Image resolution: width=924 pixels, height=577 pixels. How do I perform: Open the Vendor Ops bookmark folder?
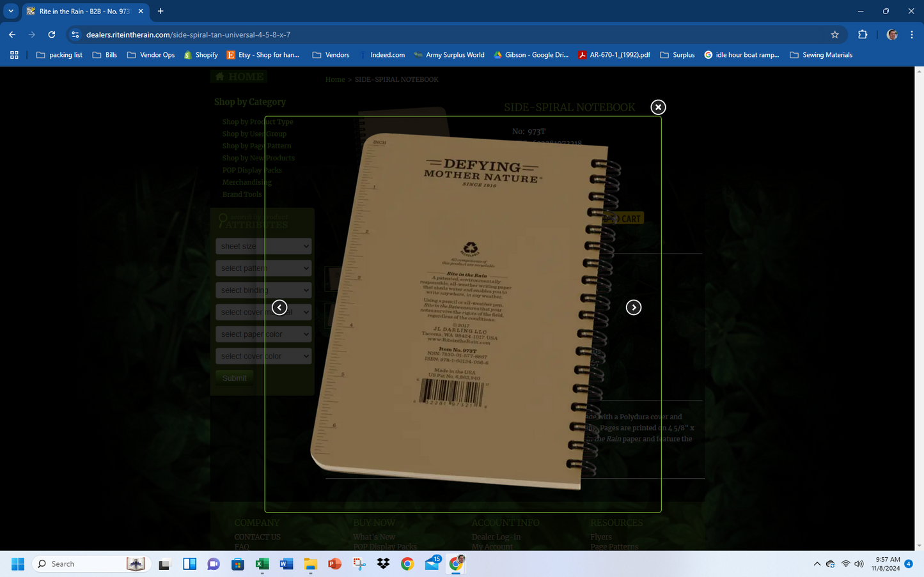pyautogui.click(x=151, y=55)
